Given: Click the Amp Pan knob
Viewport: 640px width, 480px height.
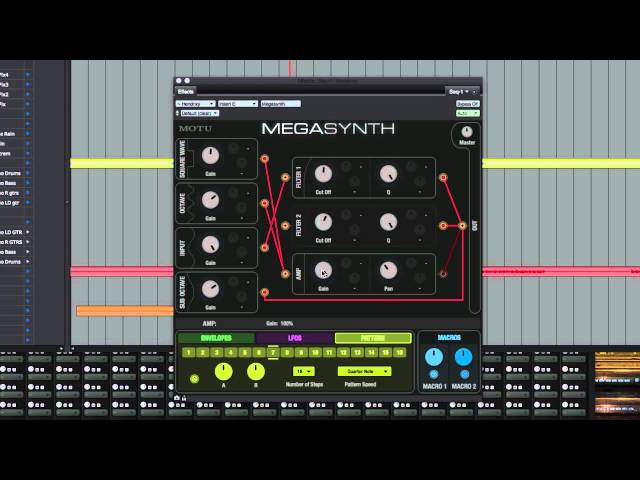Looking at the screenshot, I should coord(388,270).
